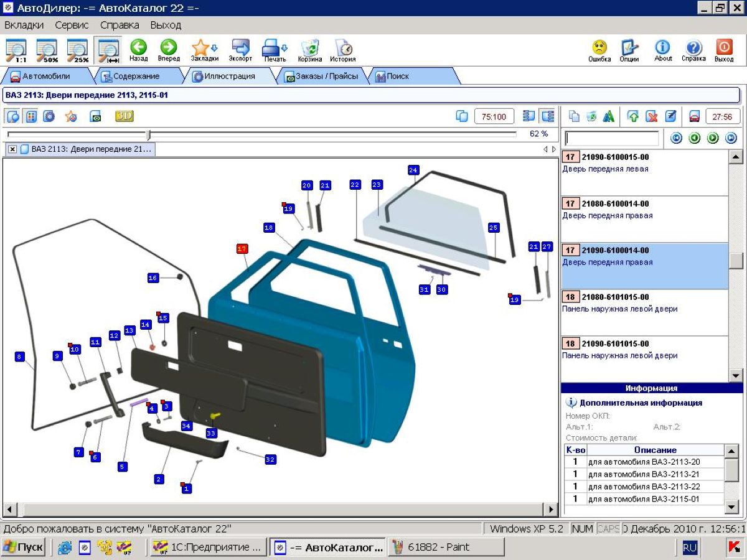Click the red X delete icon
Screen dimensions: 747x560
coord(652,116)
